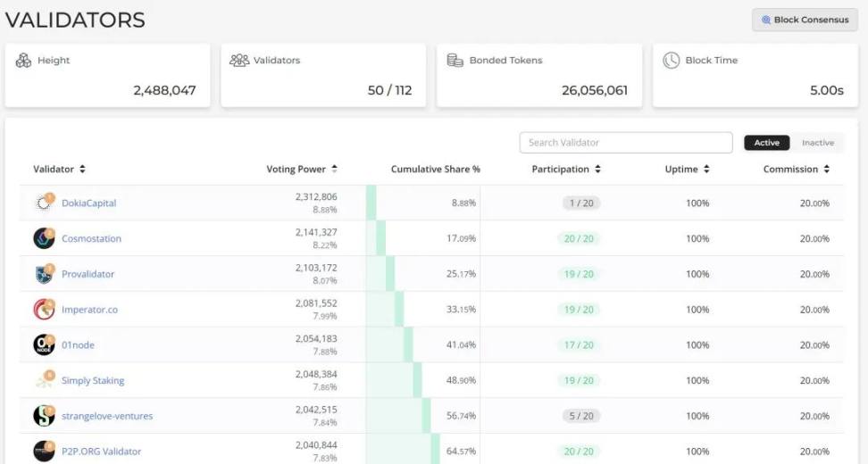This screenshot has width=868, height=464.
Task: Sort by the Validator column header
Action: (x=59, y=170)
